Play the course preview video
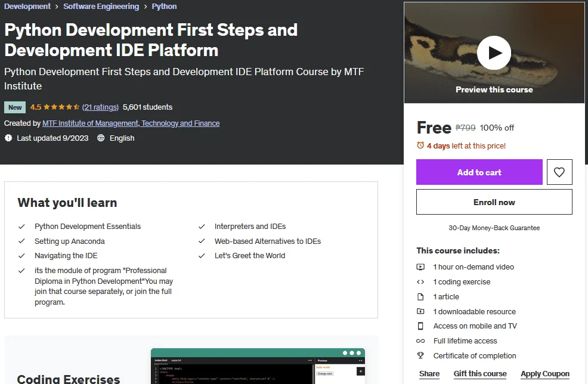Image resolution: width=588 pixels, height=384 pixels. tap(494, 53)
